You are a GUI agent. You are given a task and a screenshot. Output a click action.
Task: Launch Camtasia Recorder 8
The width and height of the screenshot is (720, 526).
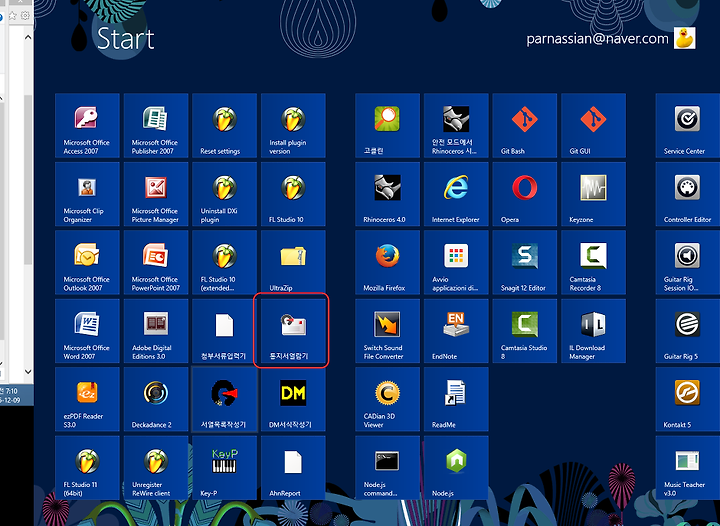click(593, 262)
